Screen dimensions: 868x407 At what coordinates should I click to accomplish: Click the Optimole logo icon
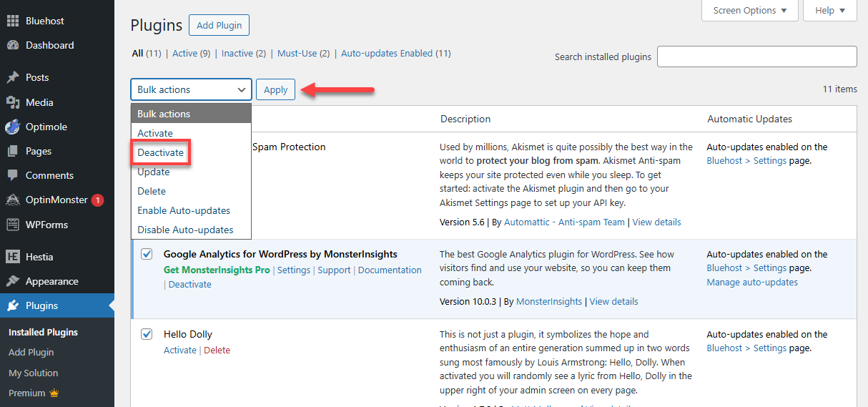pyautogui.click(x=13, y=127)
